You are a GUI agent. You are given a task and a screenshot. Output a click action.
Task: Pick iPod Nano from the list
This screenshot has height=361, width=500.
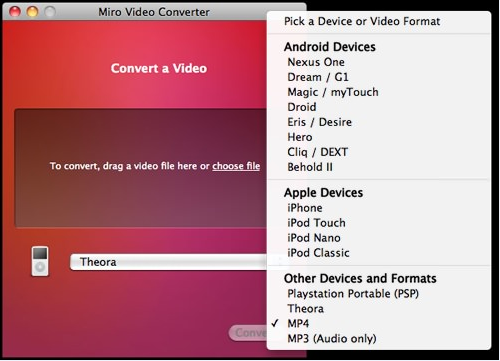coord(379,238)
